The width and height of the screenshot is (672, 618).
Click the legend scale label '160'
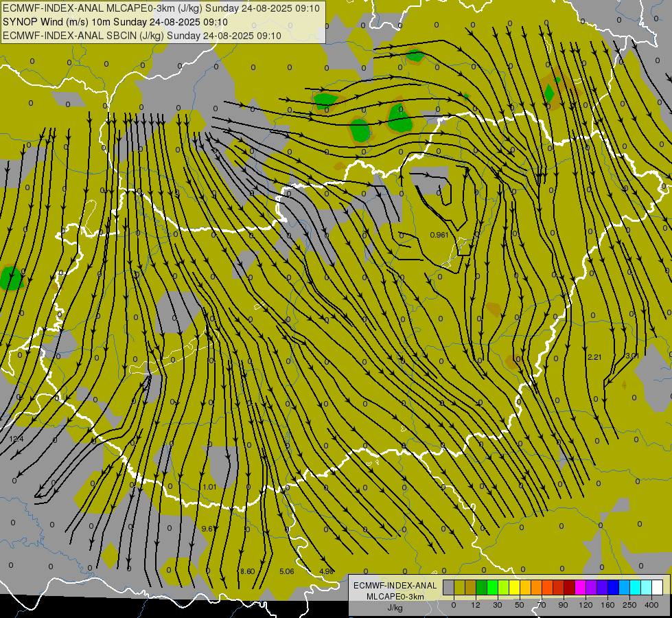click(x=607, y=605)
